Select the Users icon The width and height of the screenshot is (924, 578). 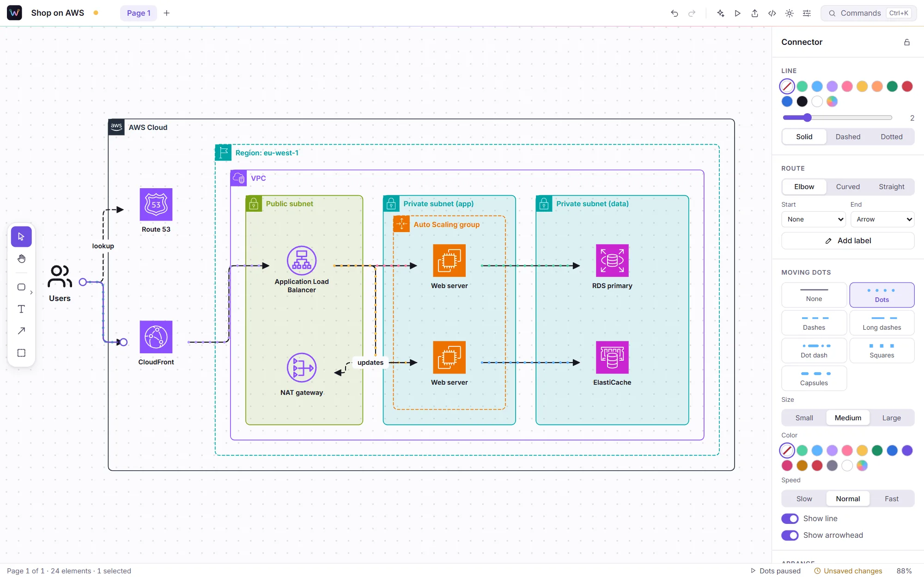coord(60,277)
